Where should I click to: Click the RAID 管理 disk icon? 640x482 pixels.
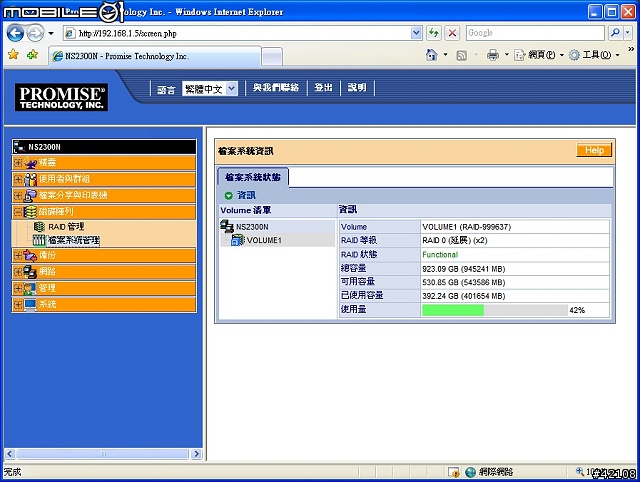click(39, 227)
